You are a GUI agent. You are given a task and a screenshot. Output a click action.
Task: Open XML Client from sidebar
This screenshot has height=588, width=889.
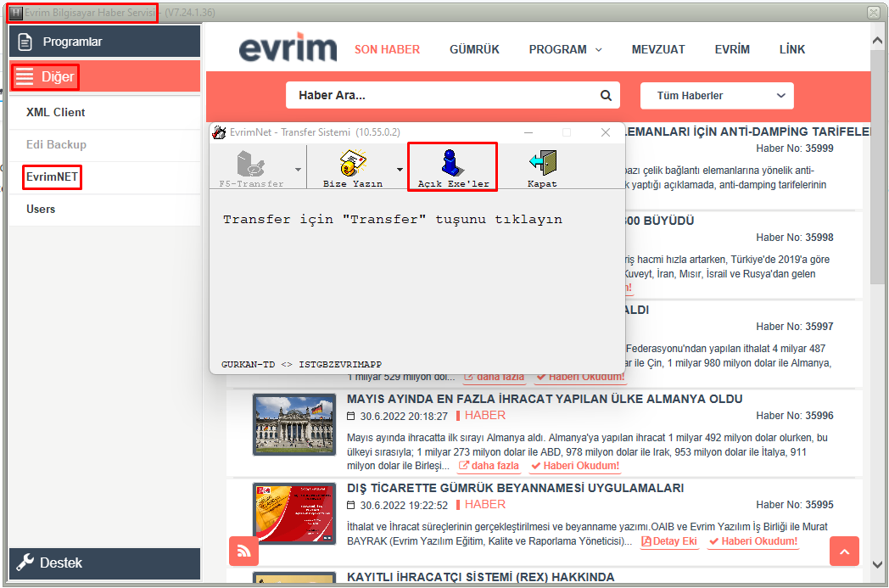[x=105, y=112]
